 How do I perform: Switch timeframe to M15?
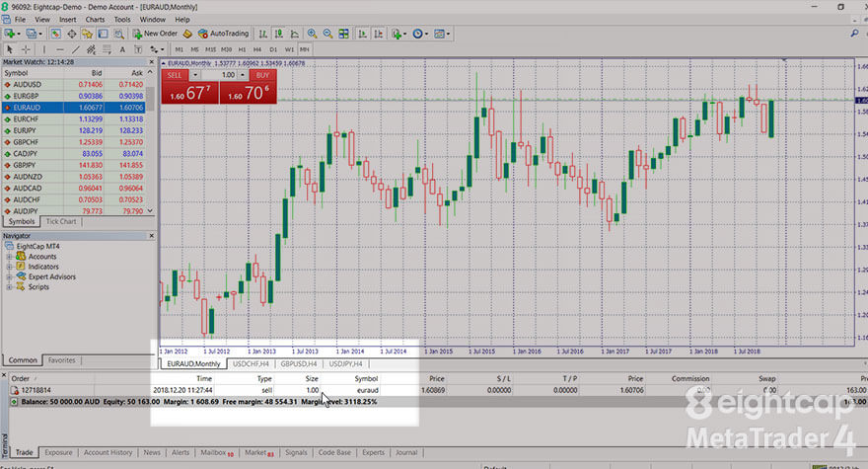point(210,49)
